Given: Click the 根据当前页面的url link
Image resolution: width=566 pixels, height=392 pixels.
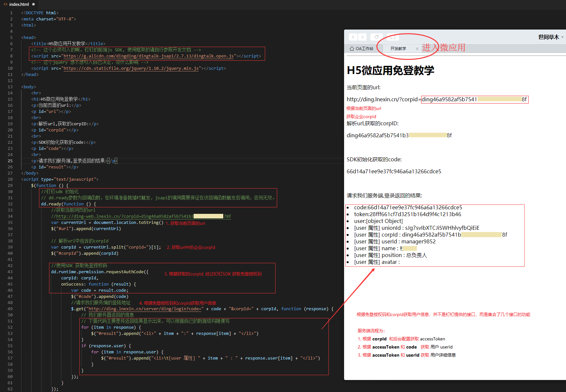Looking at the screenshot, I should tap(364, 108).
